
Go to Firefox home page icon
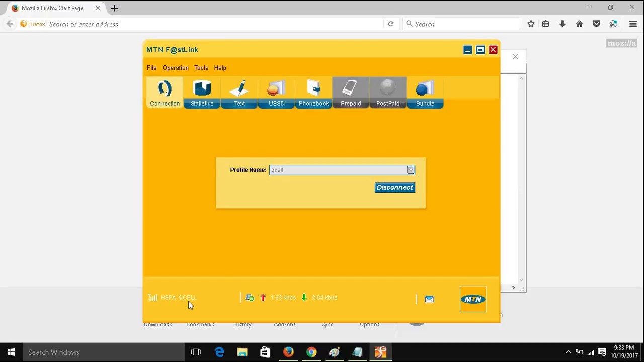(580, 24)
